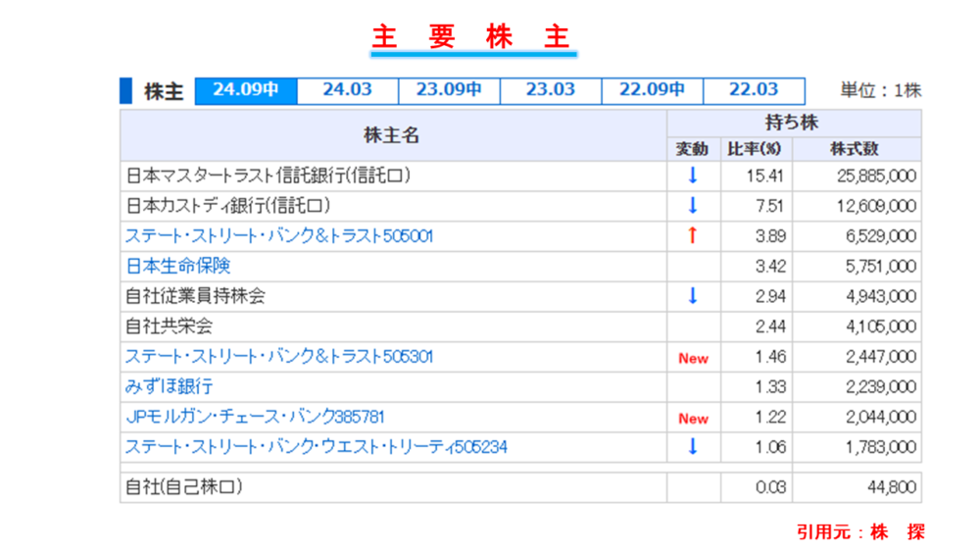Screen dimensions: 980x552
Task: Open the 23.09中 tab
Action: coord(450,90)
